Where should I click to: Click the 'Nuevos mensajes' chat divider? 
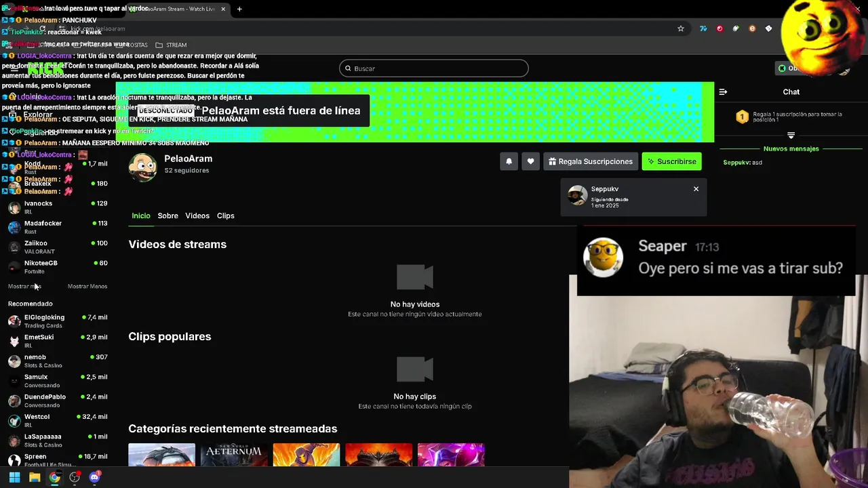click(791, 148)
